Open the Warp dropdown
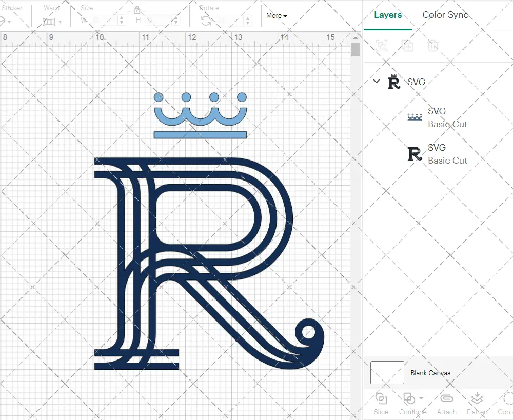Viewport: 513px width, 420px height. click(x=52, y=22)
